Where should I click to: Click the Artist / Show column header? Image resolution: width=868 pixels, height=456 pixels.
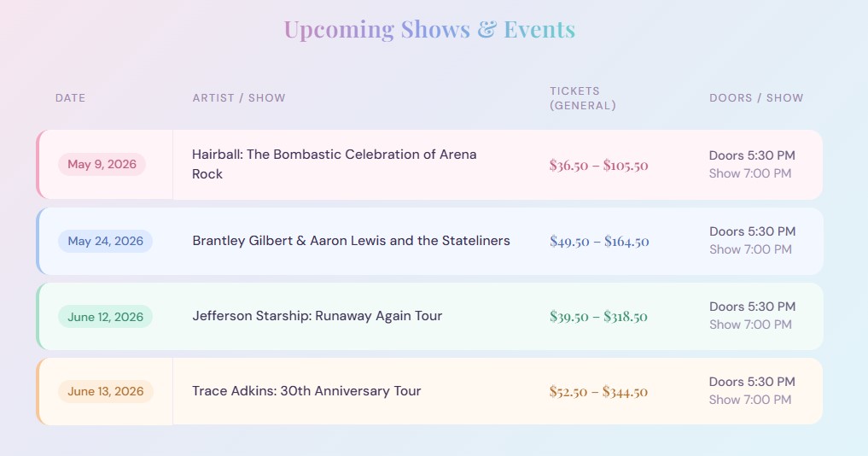[239, 98]
